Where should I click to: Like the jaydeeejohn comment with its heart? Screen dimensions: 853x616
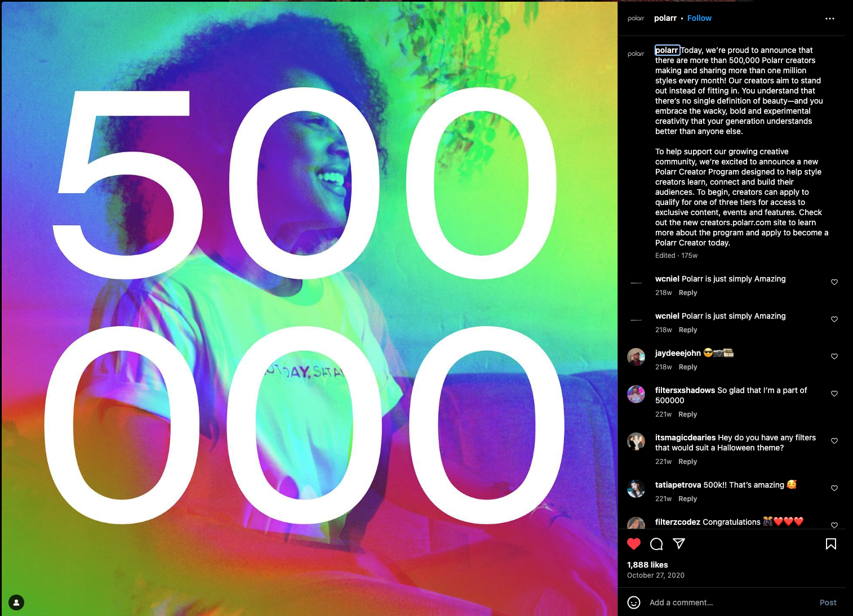click(x=834, y=356)
